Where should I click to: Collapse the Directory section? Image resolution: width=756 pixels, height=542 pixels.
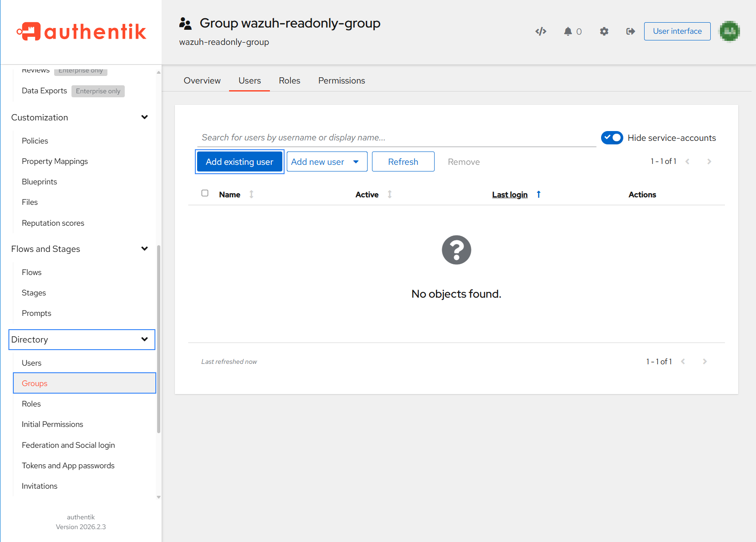144,339
